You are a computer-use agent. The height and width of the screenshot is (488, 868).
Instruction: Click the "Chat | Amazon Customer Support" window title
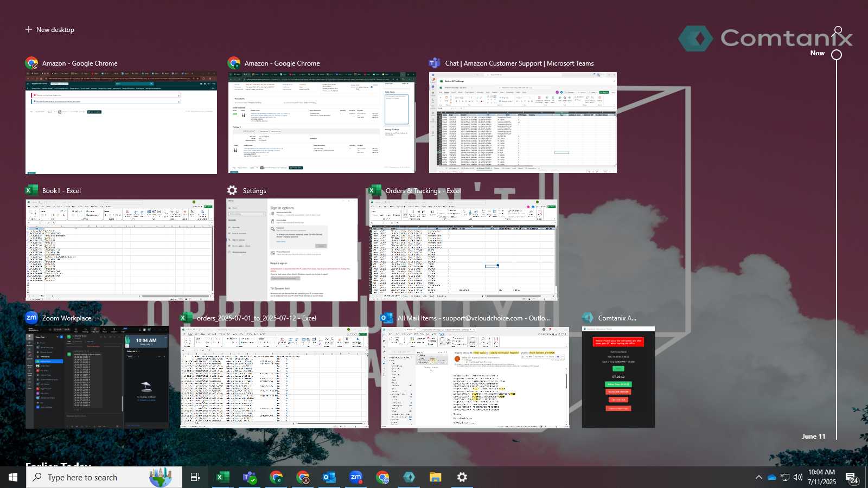click(x=520, y=63)
